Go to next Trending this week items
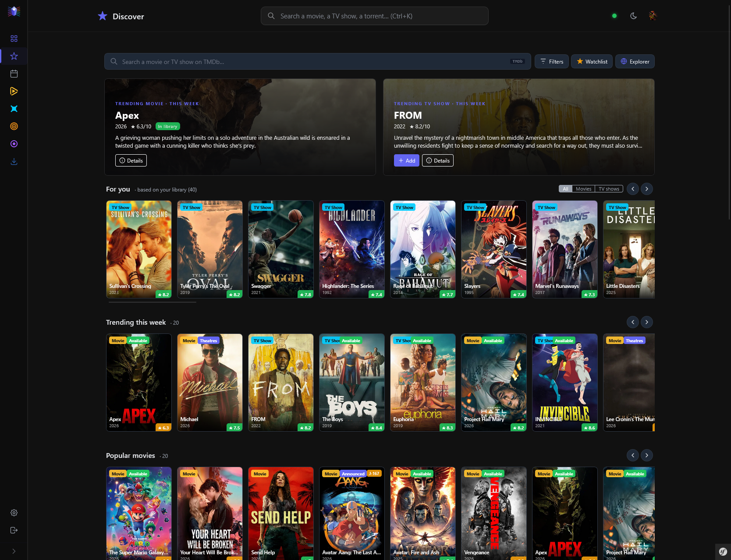This screenshot has height=560, width=731. (x=647, y=322)
